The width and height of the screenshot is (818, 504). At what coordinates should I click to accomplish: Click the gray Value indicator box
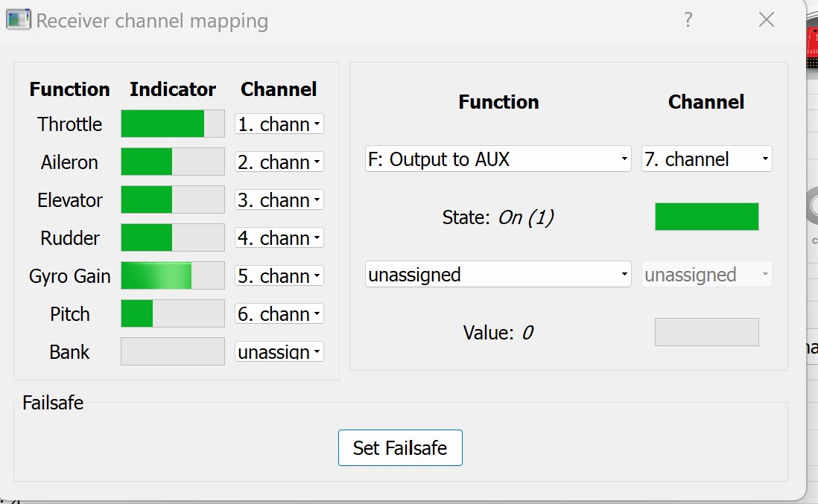[706, 332]
